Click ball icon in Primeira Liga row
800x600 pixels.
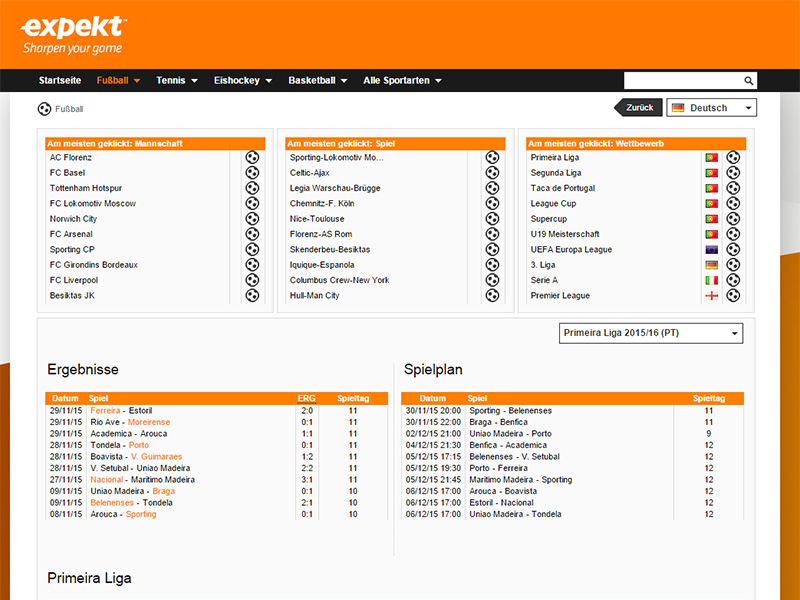733,157
